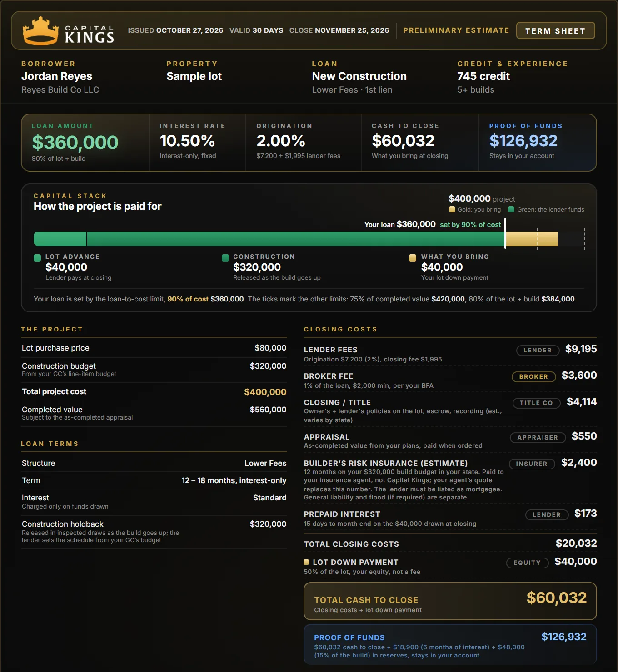Click the APPRAISER tag
The width and height of the screenshot is (618, 672).
(538, 437)
